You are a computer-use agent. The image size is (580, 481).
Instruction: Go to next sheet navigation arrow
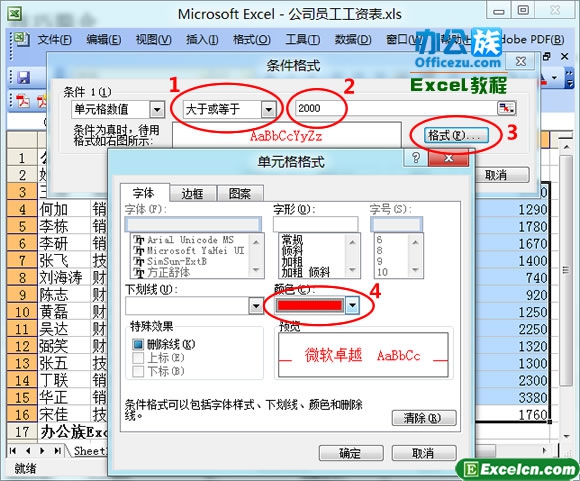[42, 451]
